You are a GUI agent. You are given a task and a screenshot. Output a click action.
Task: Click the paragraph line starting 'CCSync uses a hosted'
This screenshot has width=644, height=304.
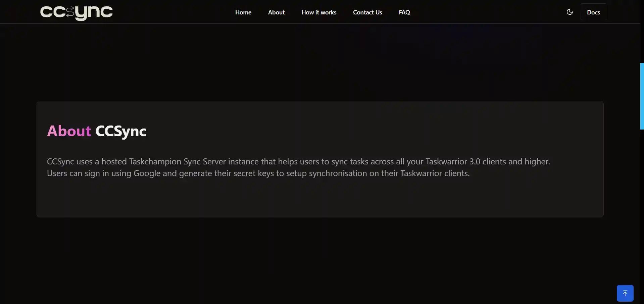coord(299,161)
